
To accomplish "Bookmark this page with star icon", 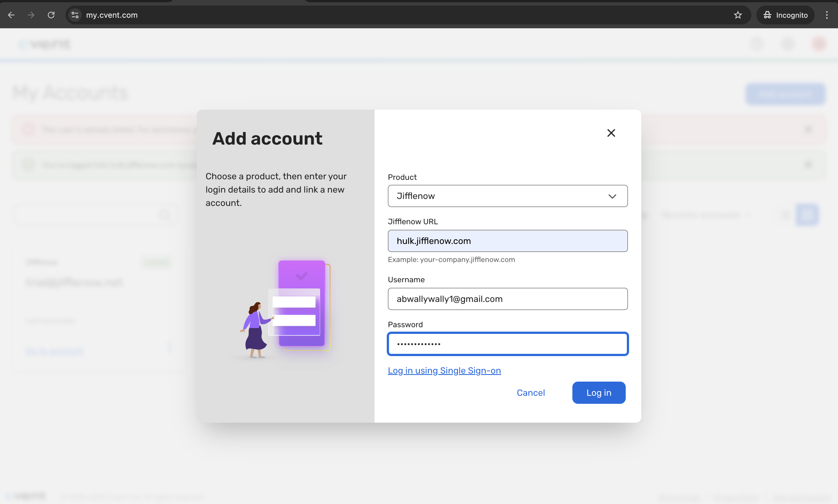I will pyautogui.click(x=737, y=15).
